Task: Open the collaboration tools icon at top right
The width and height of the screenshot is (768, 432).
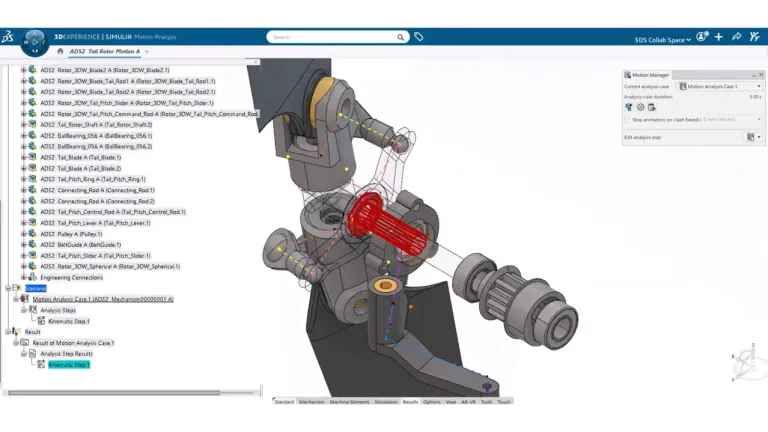Action: (x=755, y=37)
